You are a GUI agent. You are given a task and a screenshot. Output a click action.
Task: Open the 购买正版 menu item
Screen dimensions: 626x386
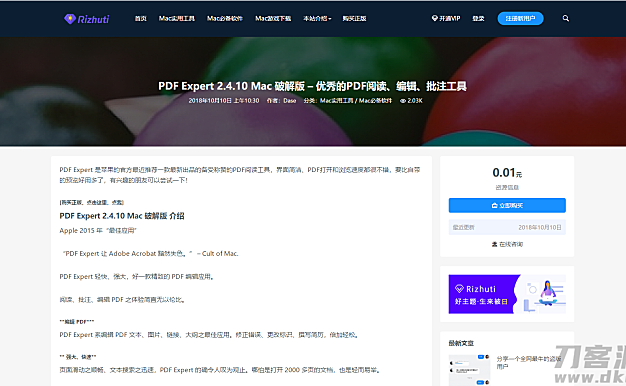coord(354,18)
